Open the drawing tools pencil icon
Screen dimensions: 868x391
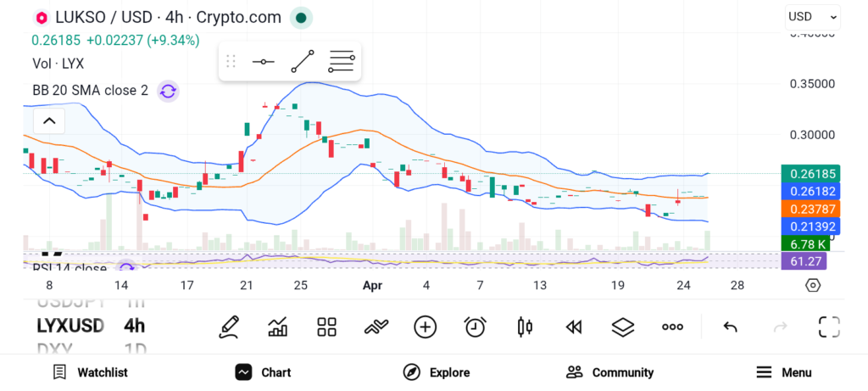pyautogui.click(x=228, y=327)
